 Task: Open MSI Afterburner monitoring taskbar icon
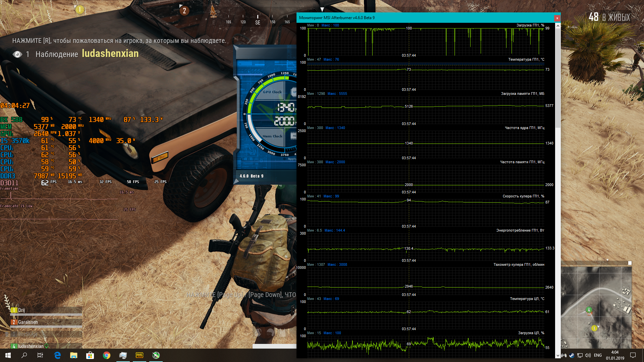tap(123, 355)
